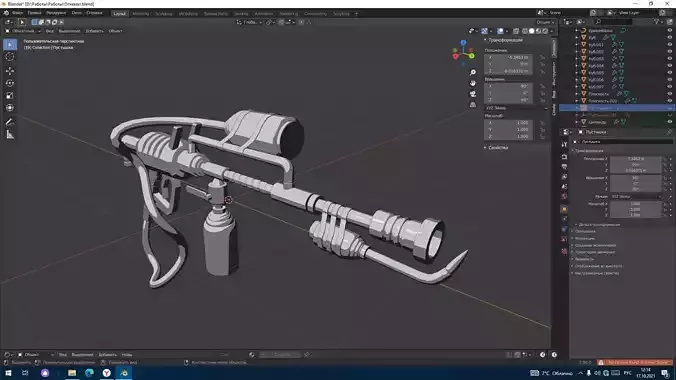Open the Scene properties tab

coord(564,186)
